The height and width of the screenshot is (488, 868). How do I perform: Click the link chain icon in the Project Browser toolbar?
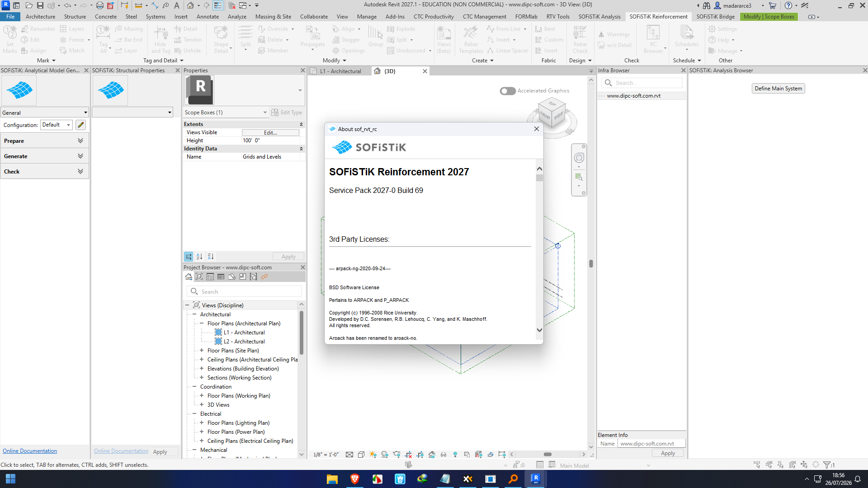[x=264, y=277]
